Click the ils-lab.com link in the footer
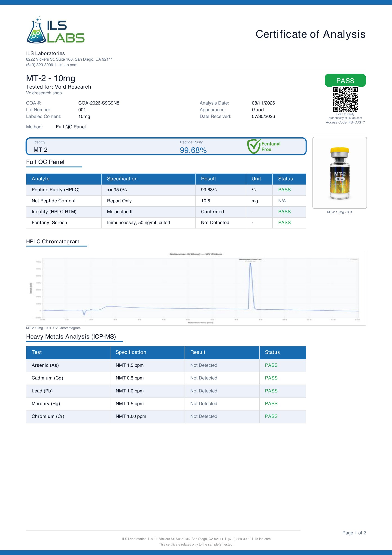The height and width of the screenshot is (555, 392). coord(263,539)
